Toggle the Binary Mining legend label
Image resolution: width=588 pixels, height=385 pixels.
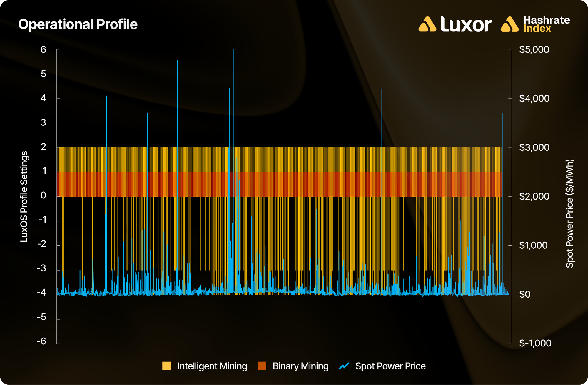coord(300,366)
